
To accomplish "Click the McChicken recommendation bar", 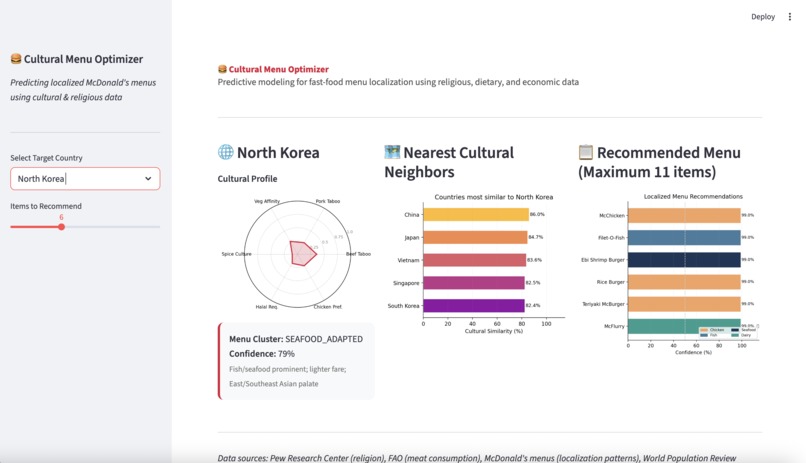I will coord(684,215).
